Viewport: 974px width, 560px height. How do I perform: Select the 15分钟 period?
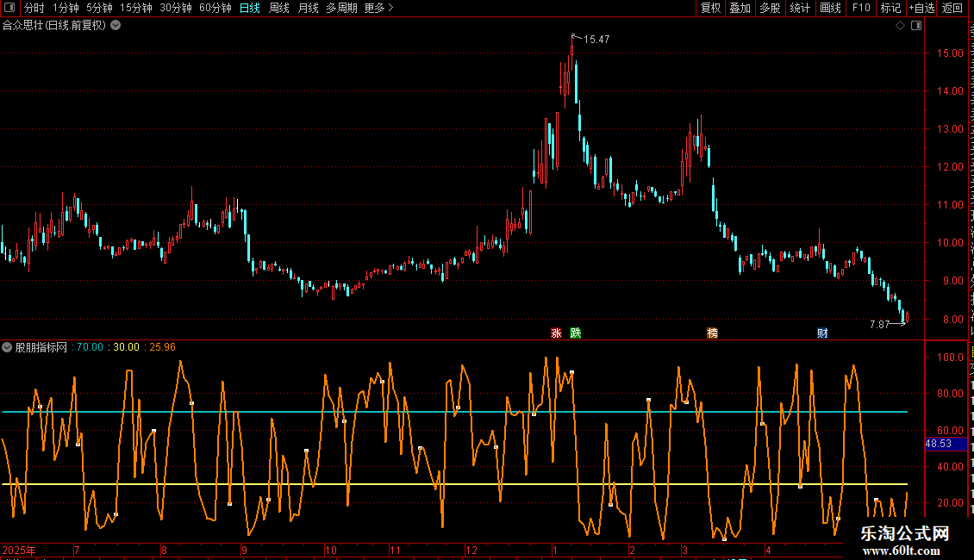point(135,8)
